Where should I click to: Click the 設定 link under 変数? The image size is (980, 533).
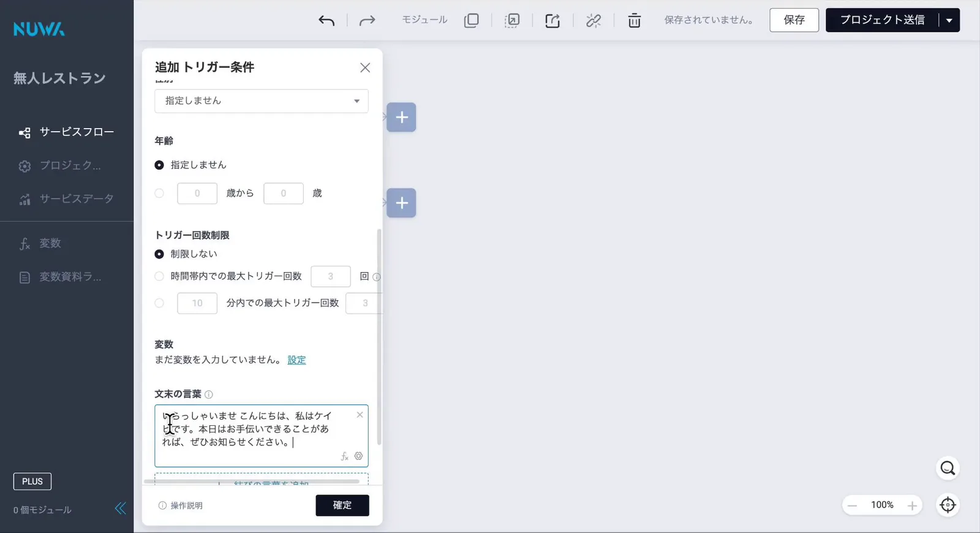296,360
